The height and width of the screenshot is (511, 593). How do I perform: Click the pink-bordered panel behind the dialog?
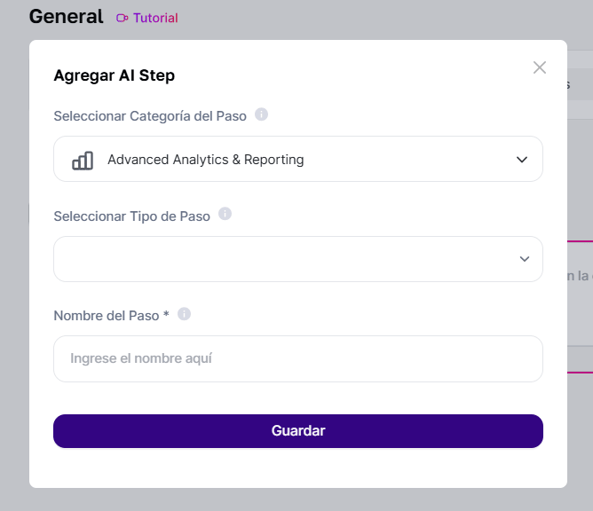click(x=580, y=306)
